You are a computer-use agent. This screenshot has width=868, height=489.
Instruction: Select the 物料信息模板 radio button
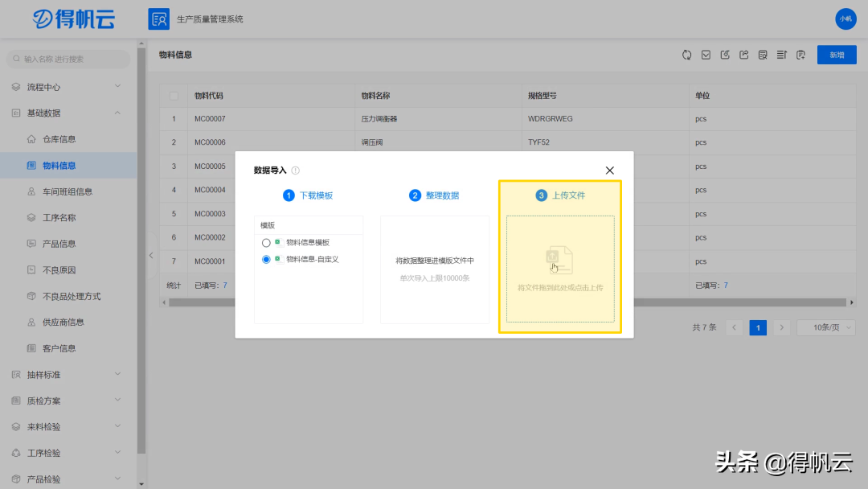pyautogui.click(x=266, y=243)
